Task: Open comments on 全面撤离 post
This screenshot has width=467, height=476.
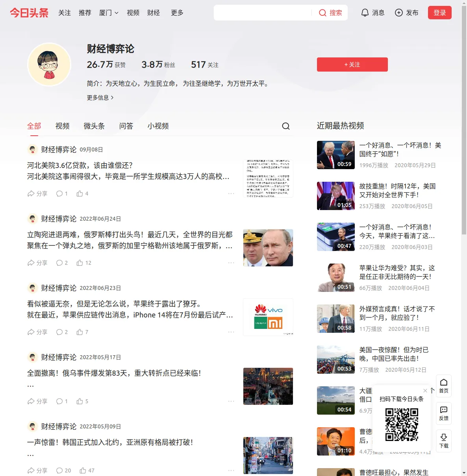Action: click(x=62, y=401)
